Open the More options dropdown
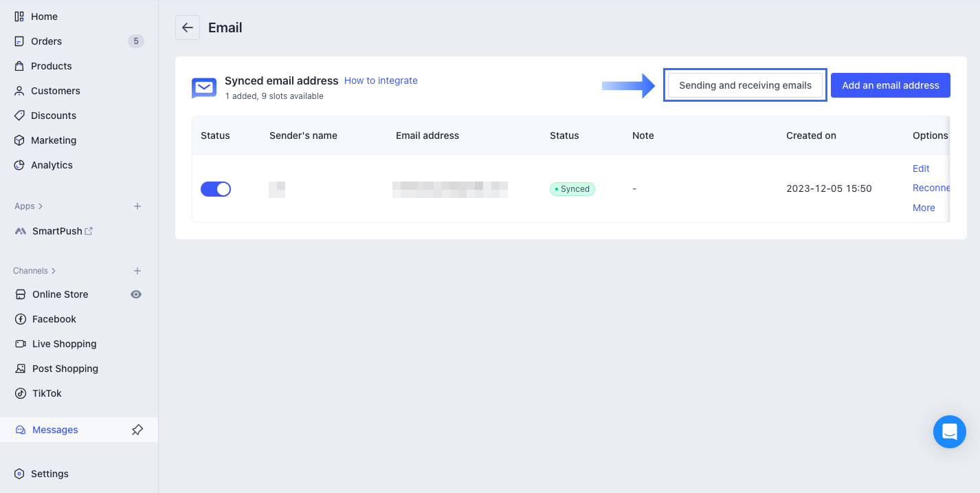 click(924, 207)
